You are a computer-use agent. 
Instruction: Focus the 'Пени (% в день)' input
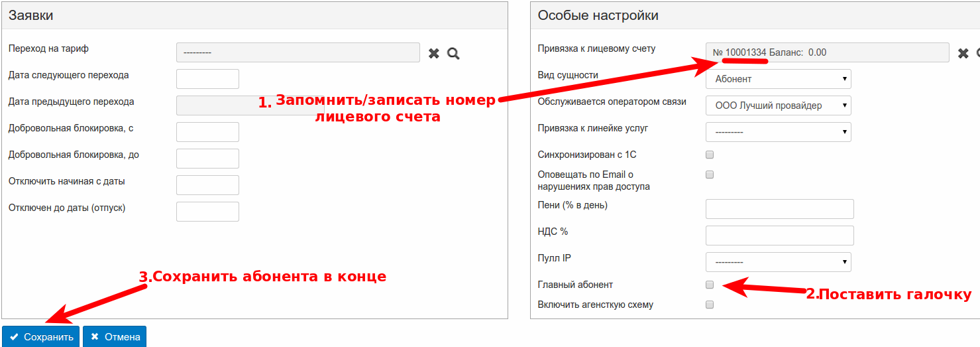tap(779, 209)
